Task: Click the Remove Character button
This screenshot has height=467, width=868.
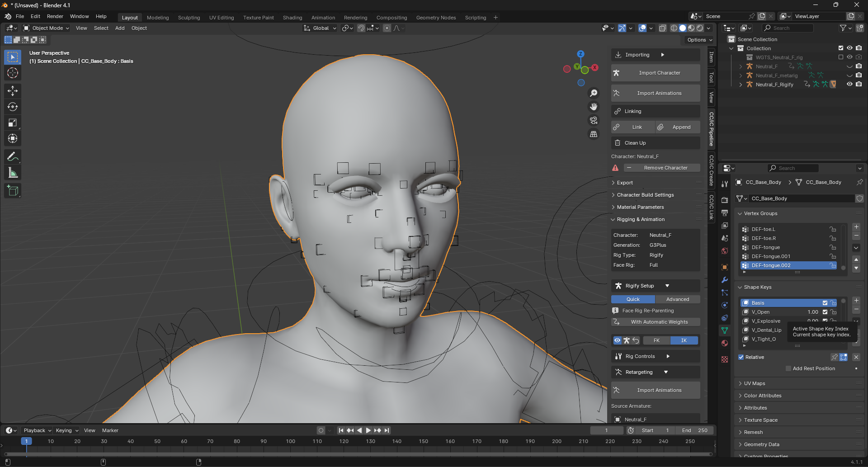Action: click(662, 168)
